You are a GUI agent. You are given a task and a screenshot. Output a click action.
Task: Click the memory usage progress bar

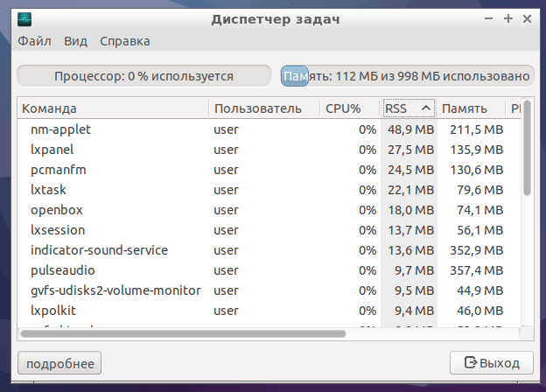coord(406,76)
